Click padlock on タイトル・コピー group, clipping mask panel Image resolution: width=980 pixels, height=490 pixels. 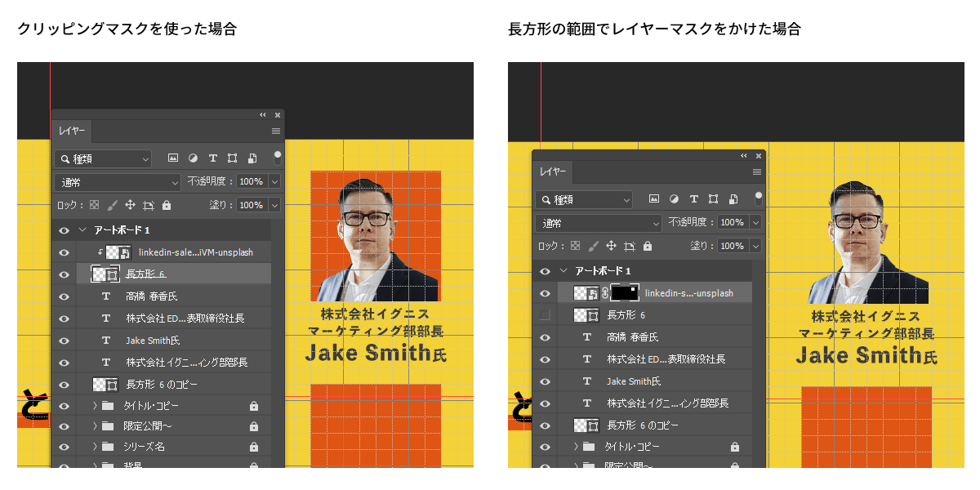click(x=254, y=406)
